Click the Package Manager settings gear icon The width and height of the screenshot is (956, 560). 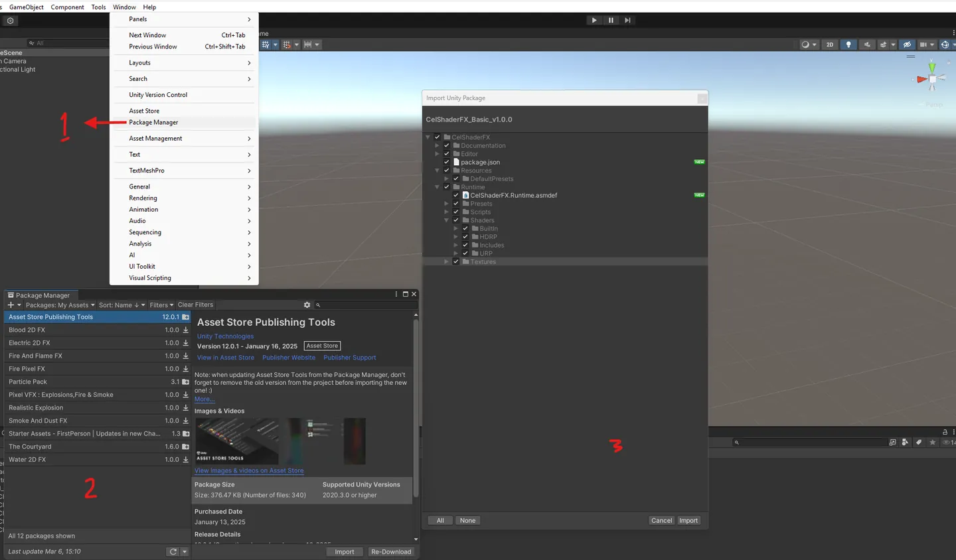(307, 305)
